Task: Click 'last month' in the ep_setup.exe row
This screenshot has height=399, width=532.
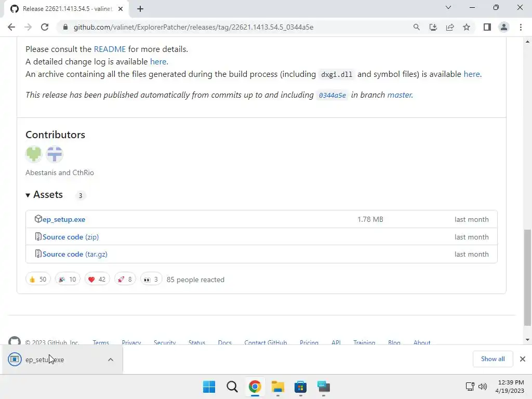Action: tap(472, 220)
